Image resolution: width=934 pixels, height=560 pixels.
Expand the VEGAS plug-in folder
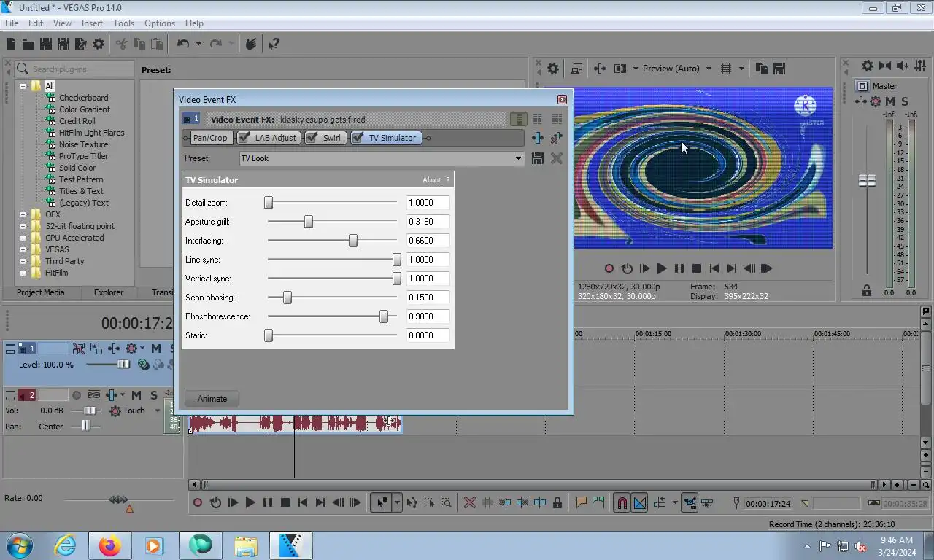click(x=23, y=249)
